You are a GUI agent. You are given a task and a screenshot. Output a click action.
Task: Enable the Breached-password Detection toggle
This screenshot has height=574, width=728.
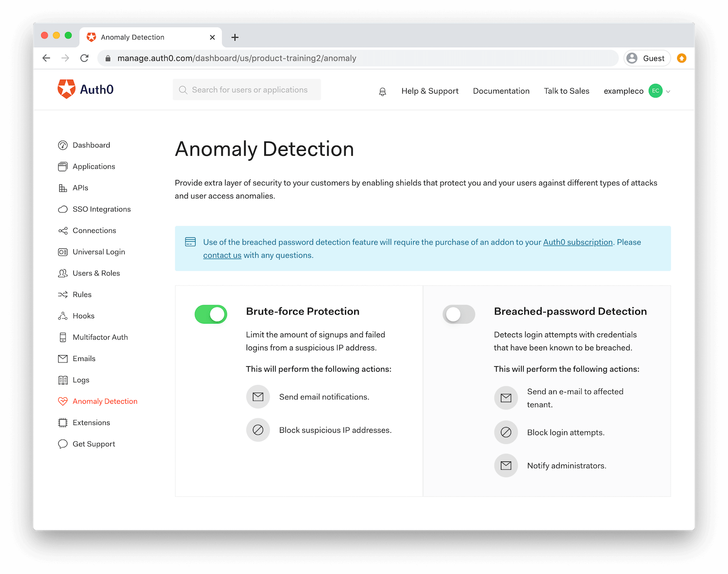[459, 314]
